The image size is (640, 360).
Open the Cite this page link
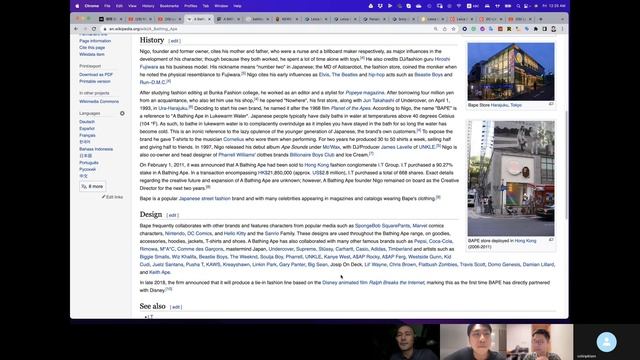92,47
